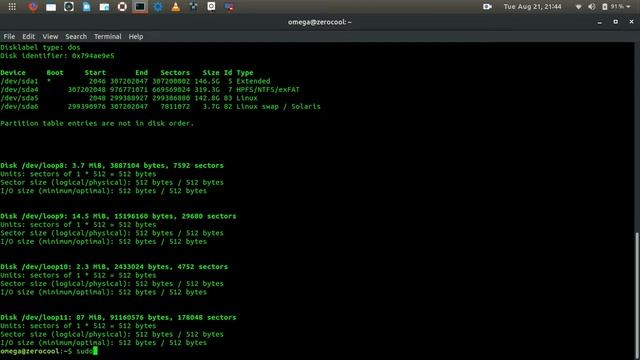Click the /dev/sda4 partition row

coord(150,89)
